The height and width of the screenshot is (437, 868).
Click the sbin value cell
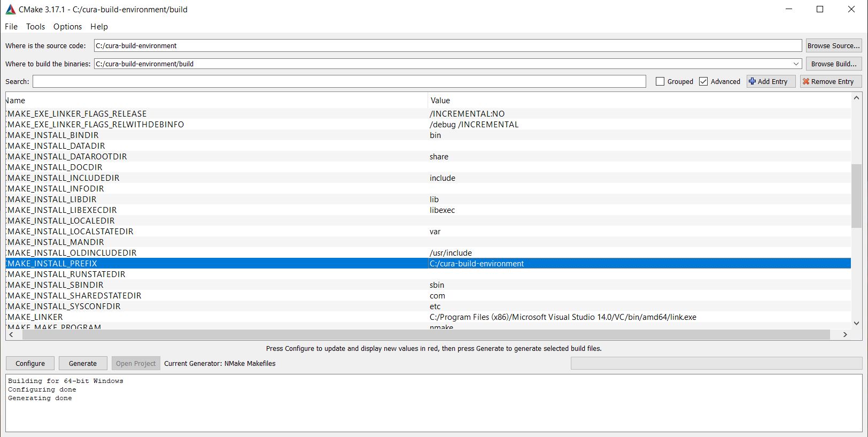click(x=639, y=285)
